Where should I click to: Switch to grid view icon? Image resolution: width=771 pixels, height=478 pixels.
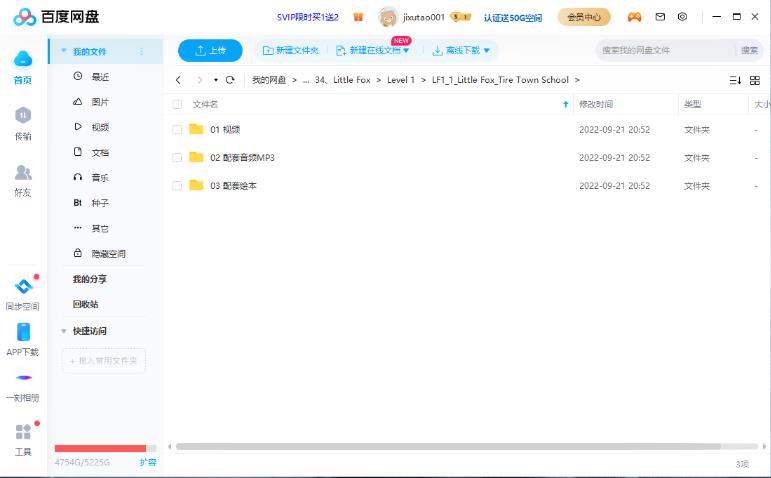(x=755, y=80)
